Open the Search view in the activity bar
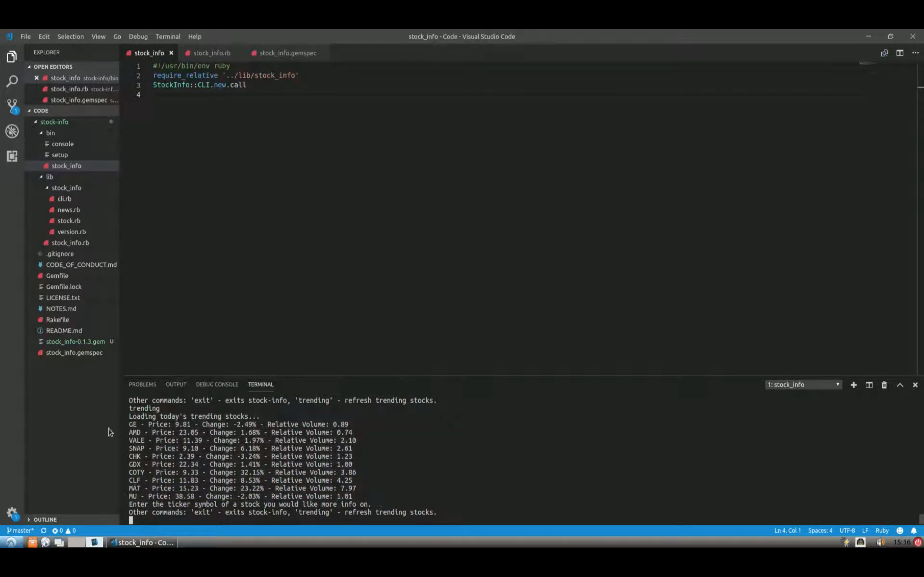The height and width of the screenshot is (577, 924). pyautogui.click(x=12, y=80)
